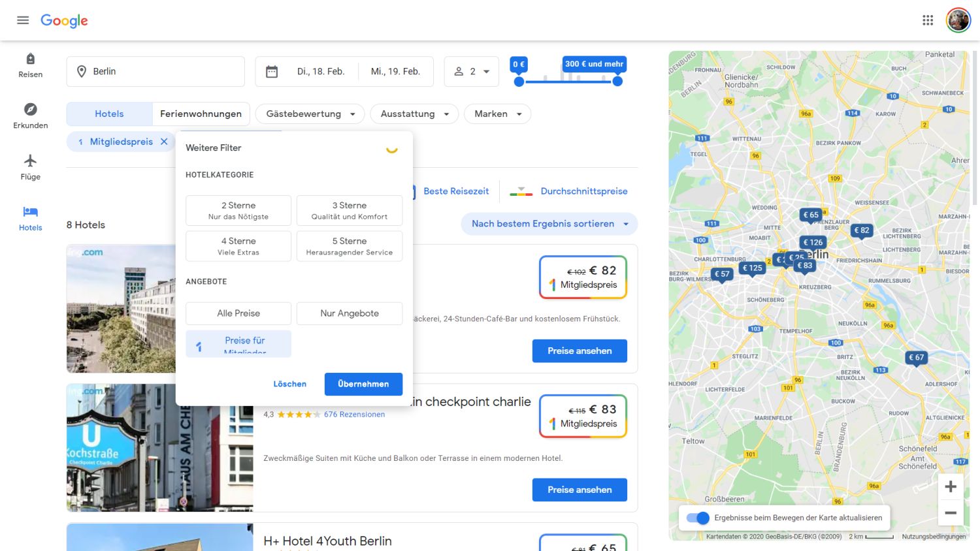Select the Nur Angebote option
Viewport: 980px width, 551px height.
pos(350,313)
